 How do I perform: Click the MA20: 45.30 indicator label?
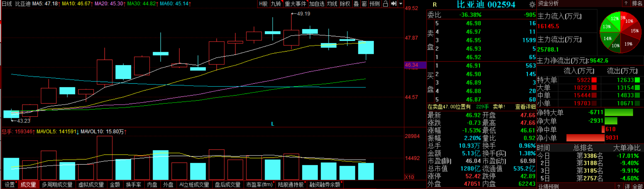[110, 4]
